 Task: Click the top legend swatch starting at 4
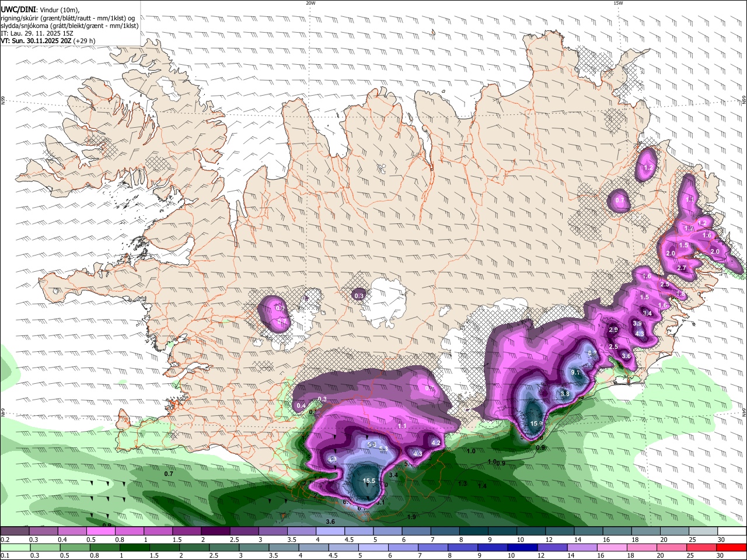pos(329,531)
